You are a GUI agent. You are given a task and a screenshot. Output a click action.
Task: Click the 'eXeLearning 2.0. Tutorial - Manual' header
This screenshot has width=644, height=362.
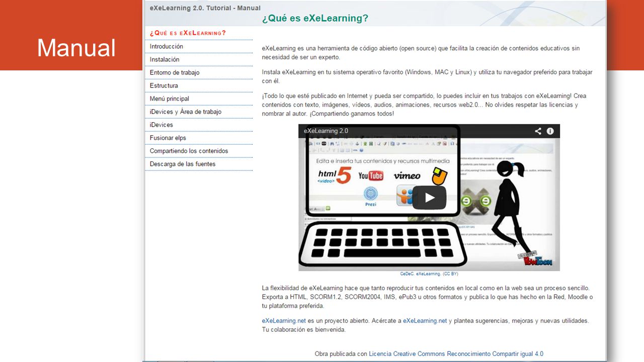click(x=205, y=8)
